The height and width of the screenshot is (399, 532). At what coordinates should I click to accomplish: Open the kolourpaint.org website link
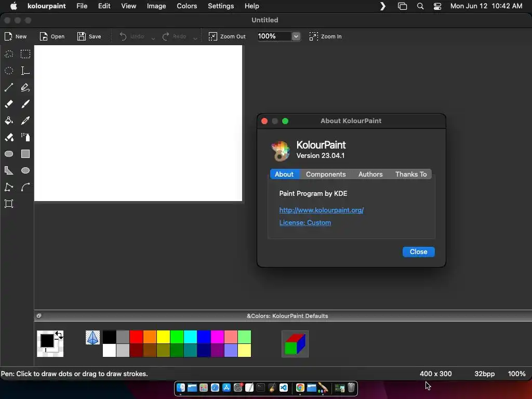(321, 210)
